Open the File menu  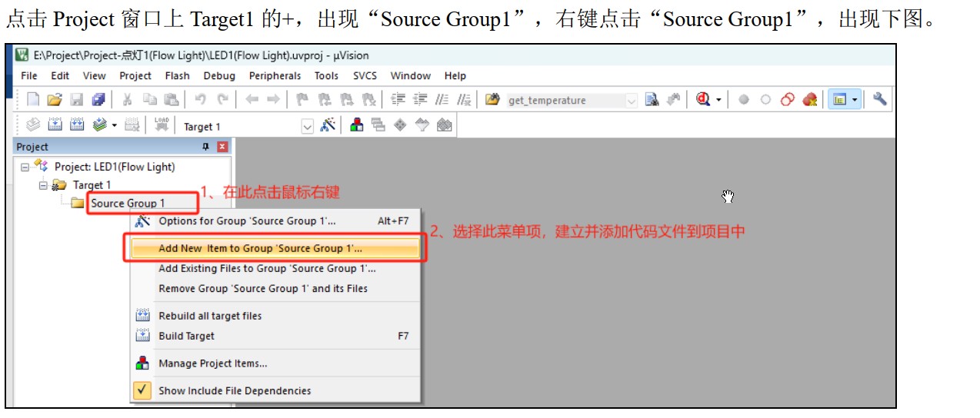(29, 75)
